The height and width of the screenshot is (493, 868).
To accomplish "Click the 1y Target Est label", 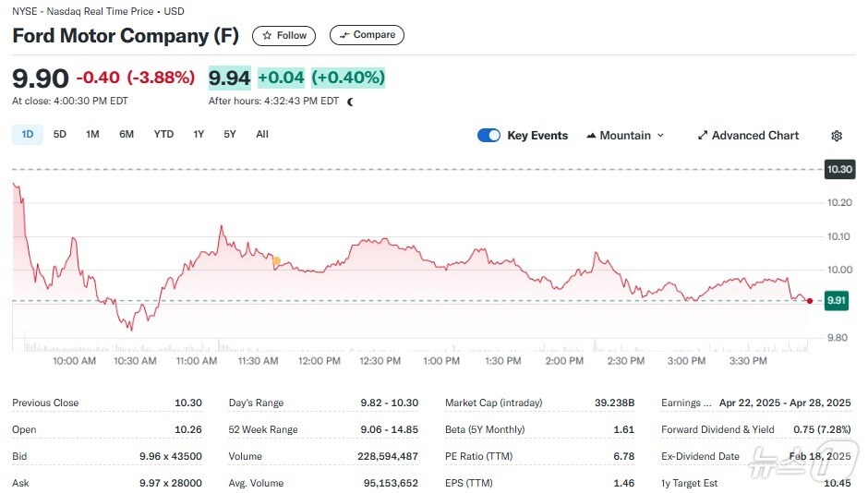I will (x=689, y=483).
